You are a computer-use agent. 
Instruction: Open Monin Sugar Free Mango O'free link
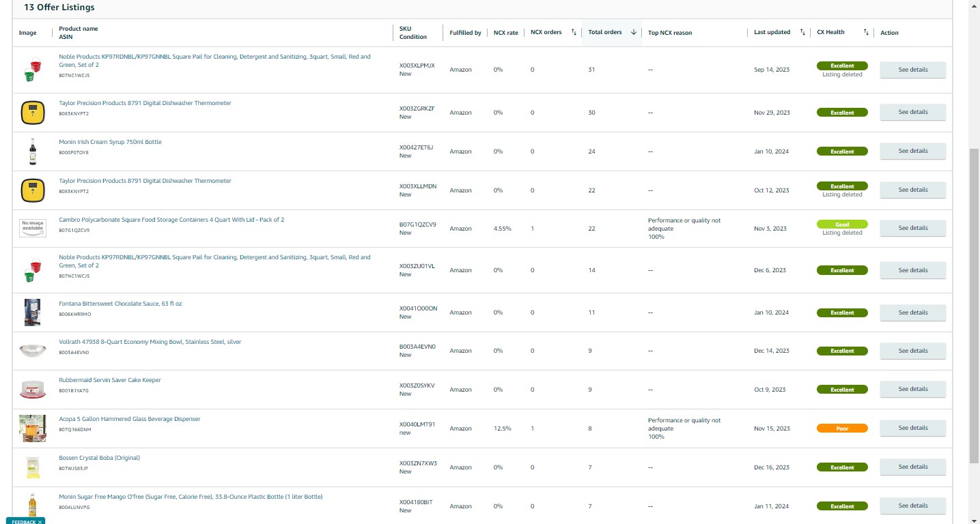[191, 497]
